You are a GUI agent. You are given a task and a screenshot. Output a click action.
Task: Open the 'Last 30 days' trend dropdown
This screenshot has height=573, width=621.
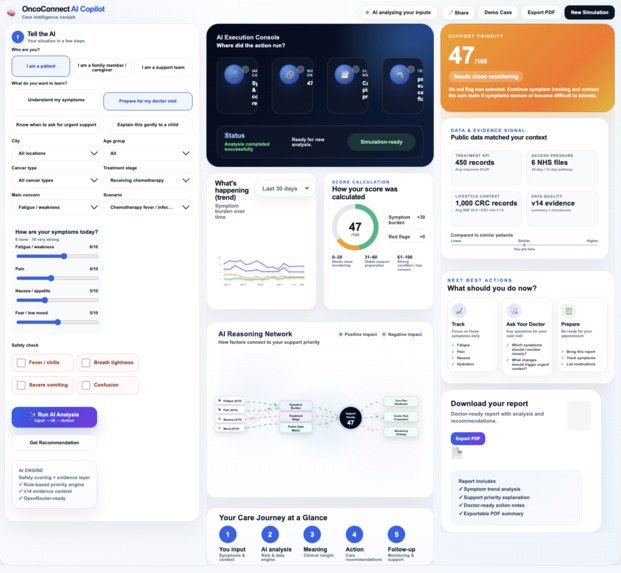pyautogui.click(x=285, y=188)
